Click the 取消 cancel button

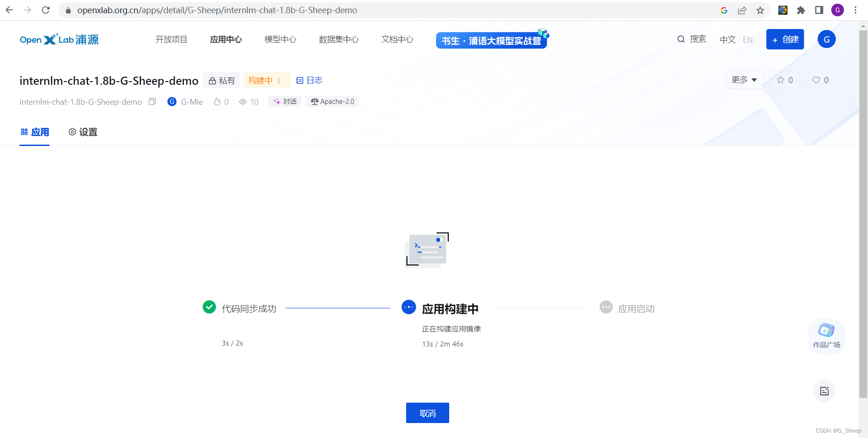pos(427,413)
